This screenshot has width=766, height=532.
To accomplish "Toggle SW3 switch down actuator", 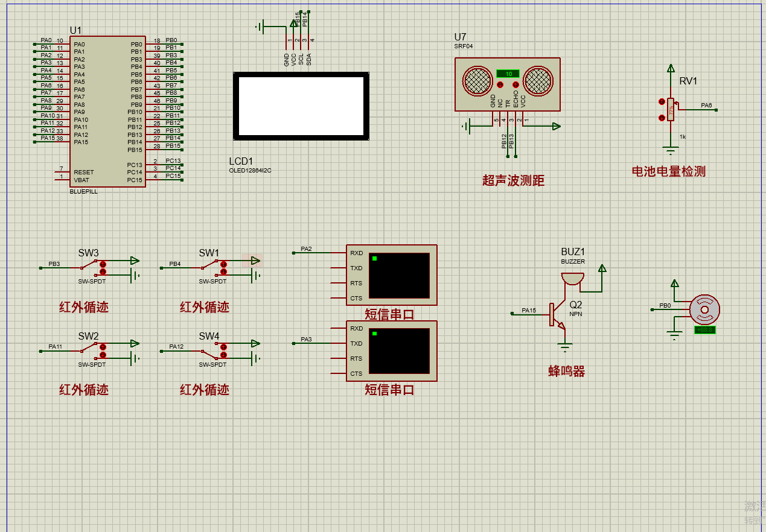I will [x=103, y=271].
